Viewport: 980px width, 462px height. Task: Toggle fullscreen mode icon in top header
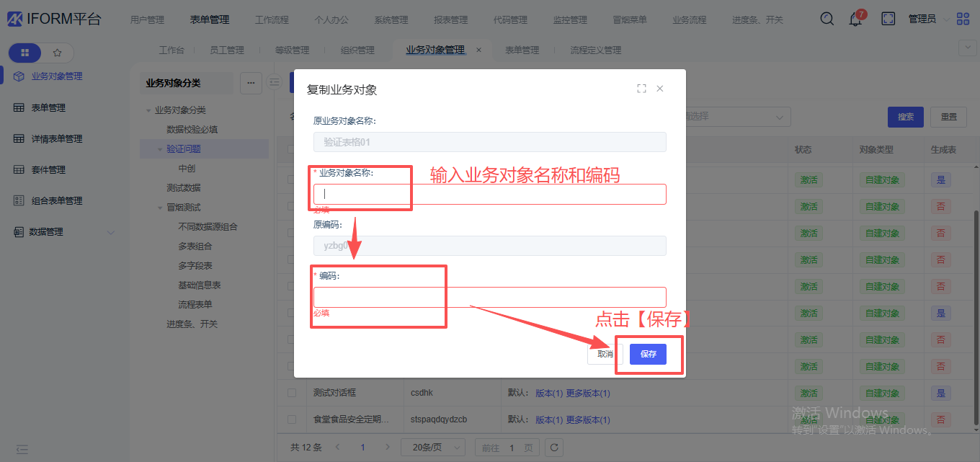coord(888,19)
